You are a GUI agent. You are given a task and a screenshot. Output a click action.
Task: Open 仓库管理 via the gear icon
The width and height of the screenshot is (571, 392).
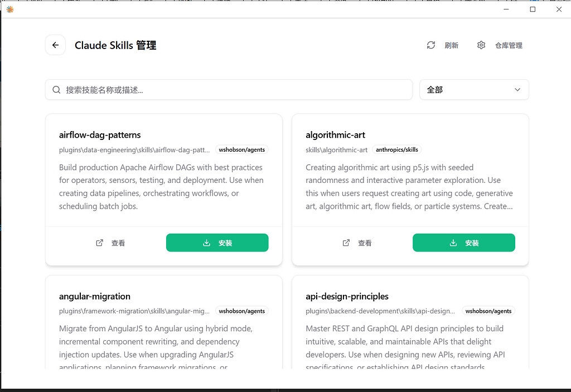(x=481, y=45)
